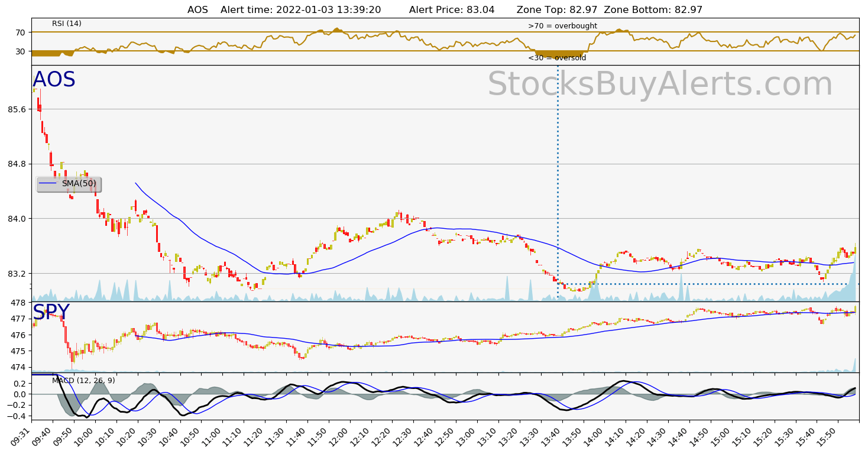Click the '<30 = oversold' annotation

pyautogui.click(x=557, y=58)
